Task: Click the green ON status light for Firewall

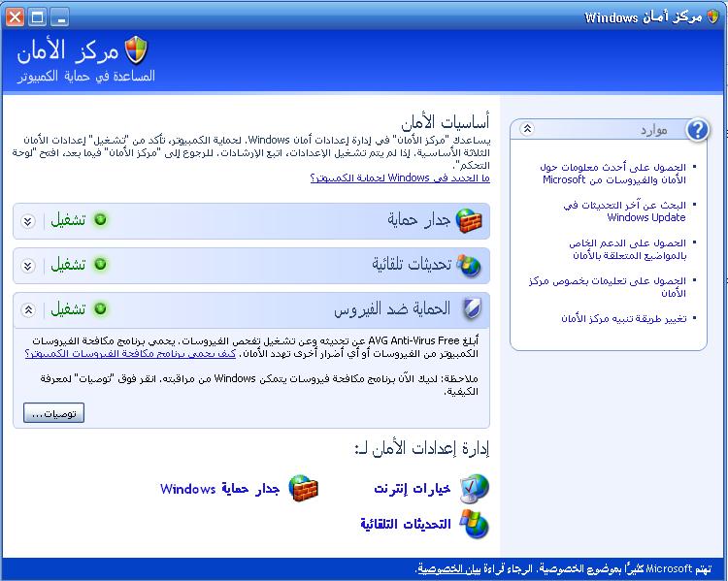Action: (x=100, y=219)
